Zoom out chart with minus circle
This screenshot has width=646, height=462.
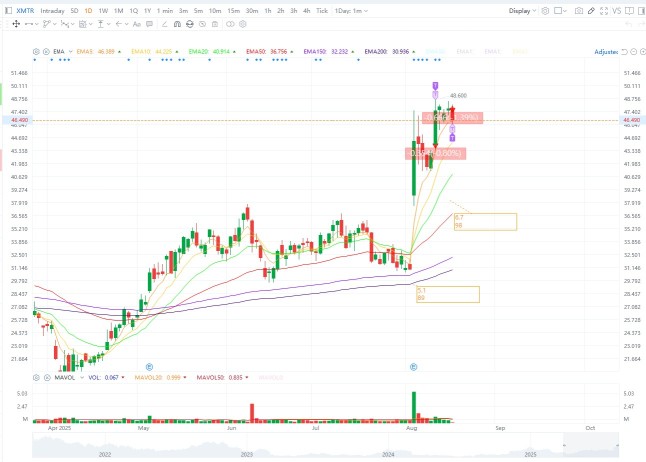[634, 52]
